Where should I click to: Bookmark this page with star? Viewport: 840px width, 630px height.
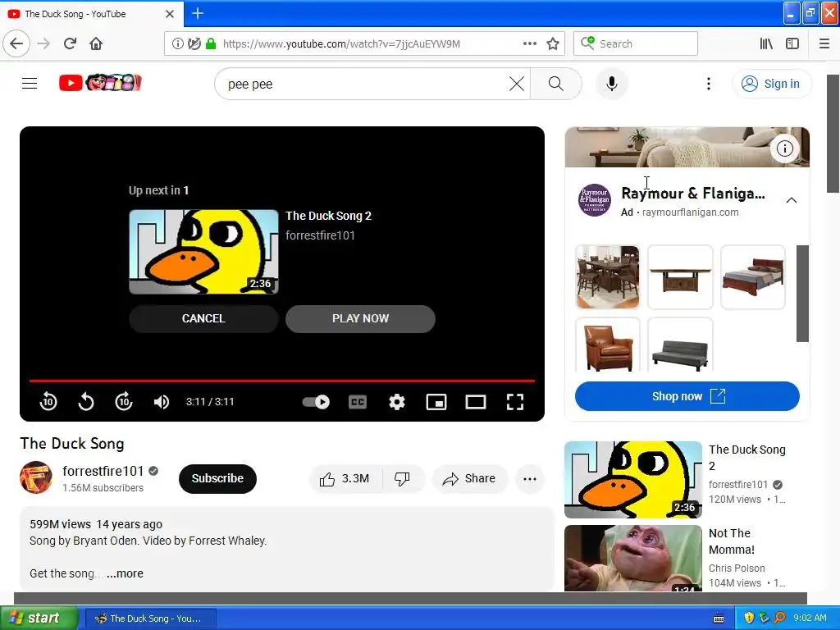(x=553, y=43)
